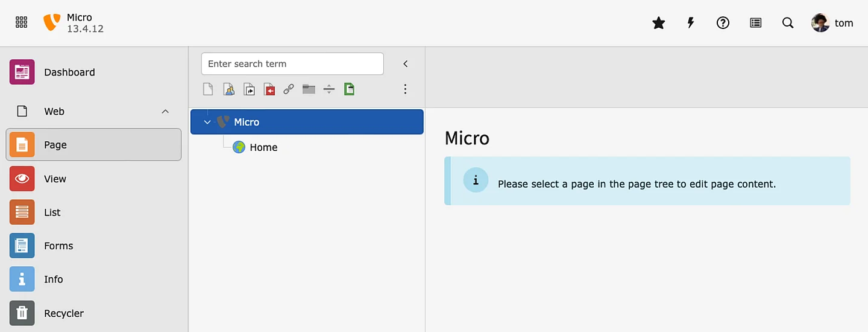Collapse the Web module group
868x332 pixels.
[165, 112]
